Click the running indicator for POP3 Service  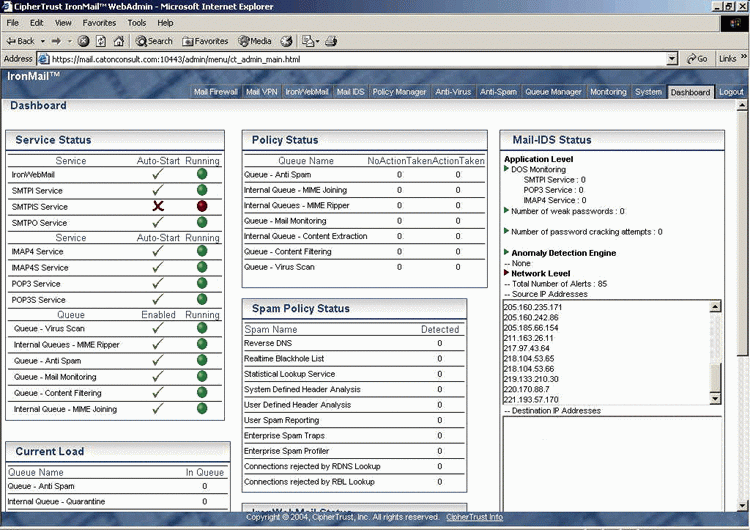click(x=202, y=283)
